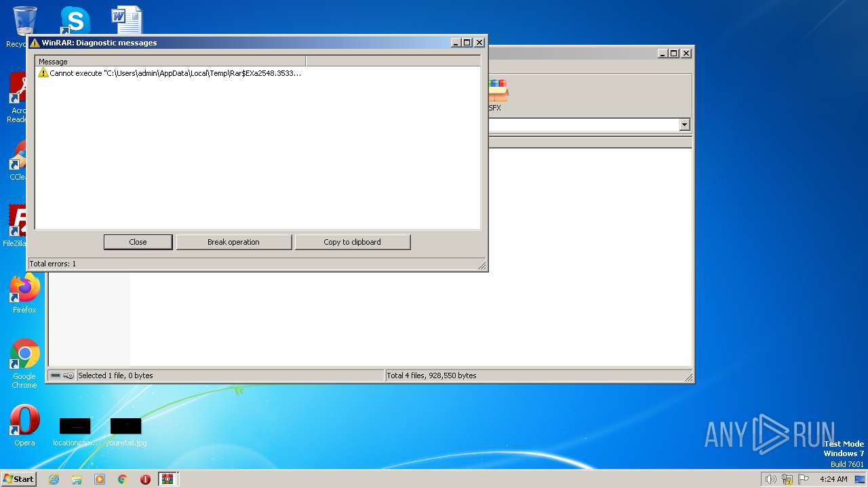868x488 pixels.
Task: Maximize the background WinRAR window
Action: pyautogui.click(x=673, y=54)
